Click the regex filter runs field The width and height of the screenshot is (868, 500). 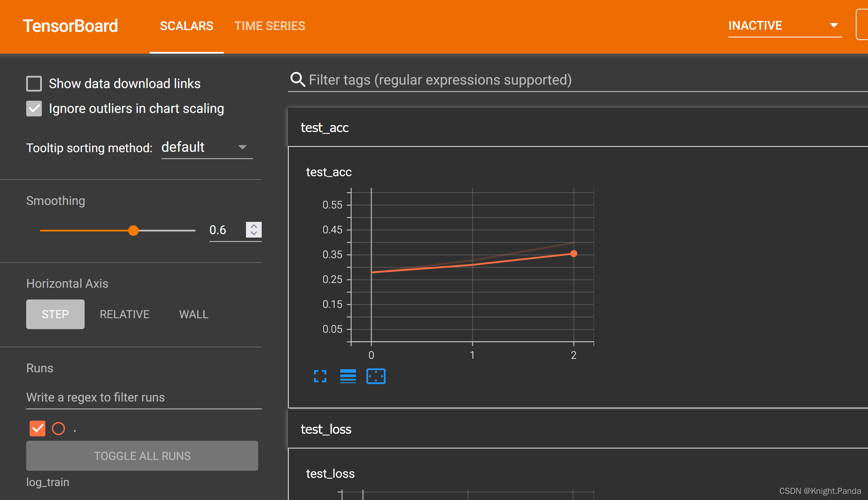point(144,398)
